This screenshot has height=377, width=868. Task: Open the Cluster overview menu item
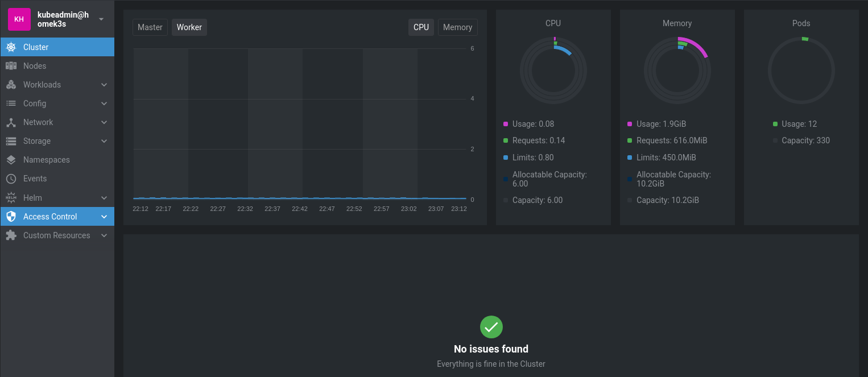coord(36,47)
